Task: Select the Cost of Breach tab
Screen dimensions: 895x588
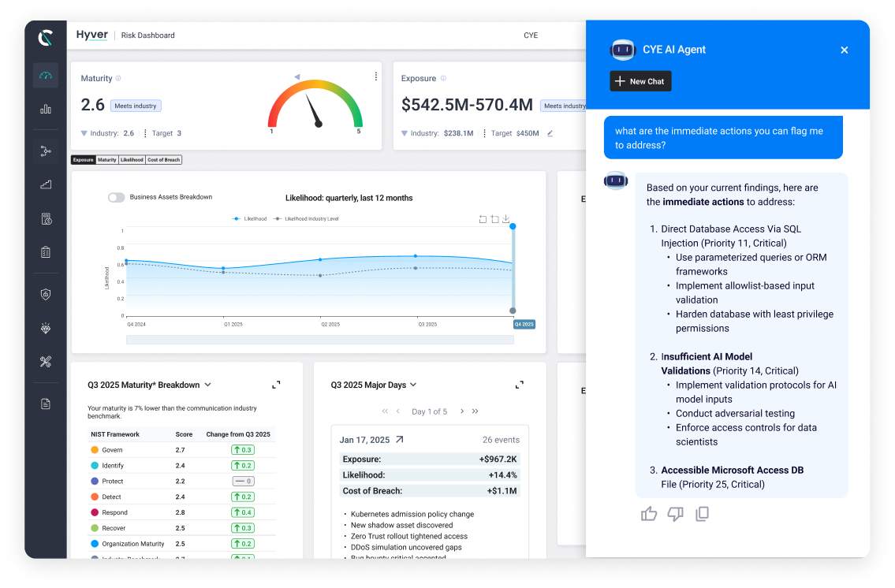Action: pyautogui.click(x=164, y=160)
